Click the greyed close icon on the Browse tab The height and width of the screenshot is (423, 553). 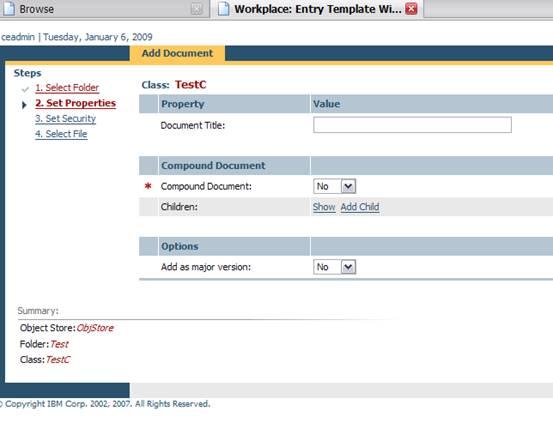point(196,9)
